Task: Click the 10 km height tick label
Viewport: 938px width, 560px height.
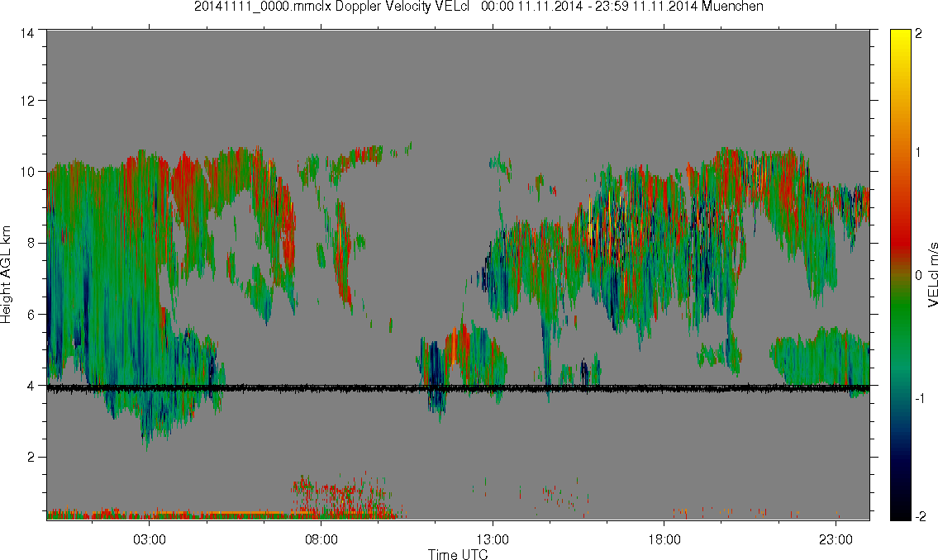Action: (x=27, y=172)
